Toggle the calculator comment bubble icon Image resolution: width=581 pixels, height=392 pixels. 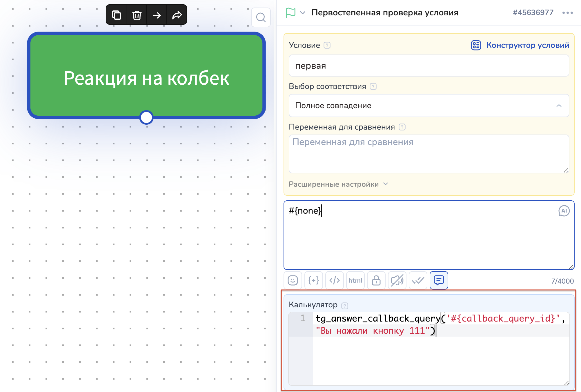(439, 280)
